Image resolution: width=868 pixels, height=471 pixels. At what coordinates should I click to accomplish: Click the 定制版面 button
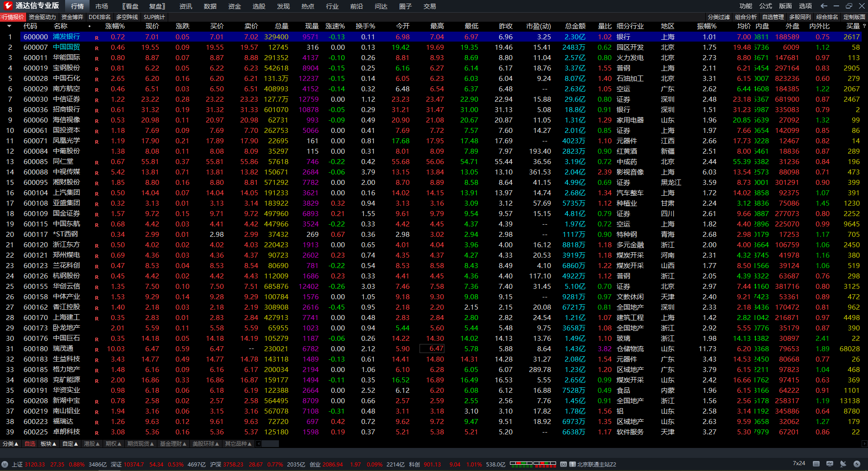pos(854,17)
